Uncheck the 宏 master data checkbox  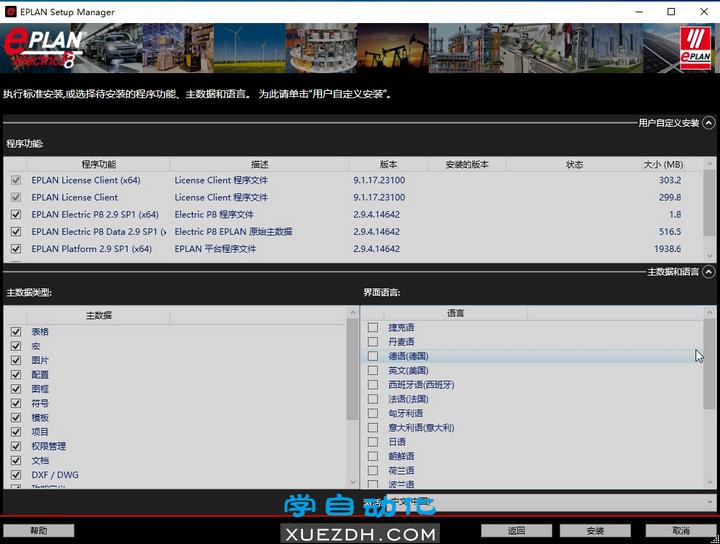coord(16,346)
